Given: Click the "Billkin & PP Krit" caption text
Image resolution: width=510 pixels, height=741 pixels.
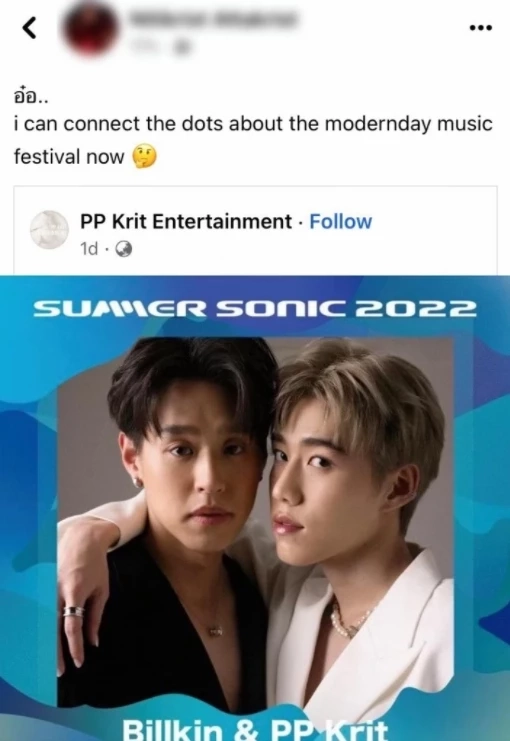Looking at the screenshot, I should [255, 730].
